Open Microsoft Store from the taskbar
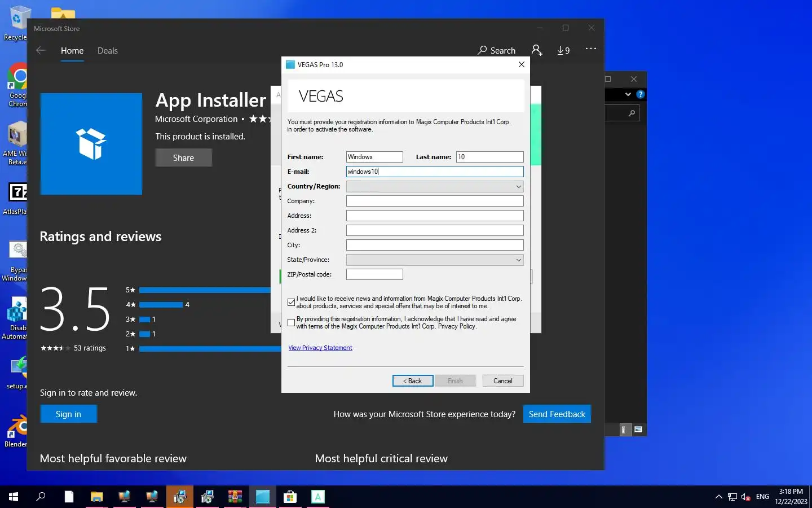The width and height of the screenshot is (812, 508). (290, 497)
